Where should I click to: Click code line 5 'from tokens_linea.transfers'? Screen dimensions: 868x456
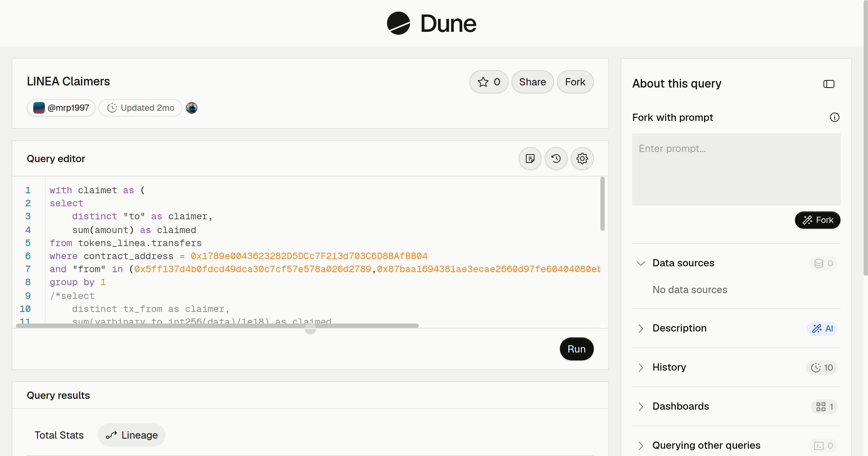point(125,243)
